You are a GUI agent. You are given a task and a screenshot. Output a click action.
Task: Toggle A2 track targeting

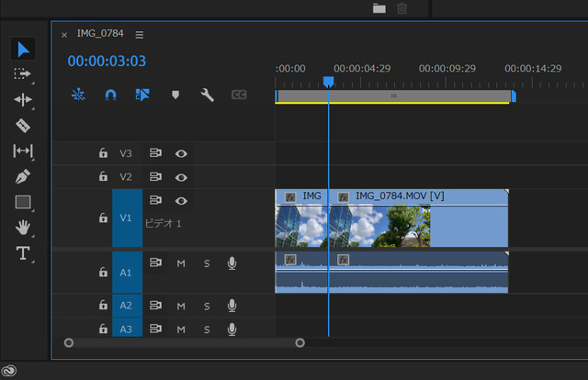tap(128, 306)
